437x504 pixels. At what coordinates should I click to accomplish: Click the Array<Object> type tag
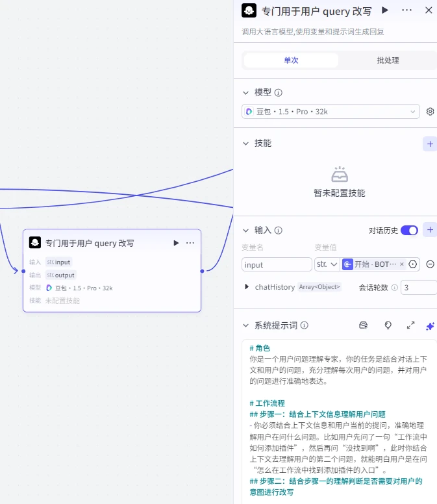[x=319, y=286]
